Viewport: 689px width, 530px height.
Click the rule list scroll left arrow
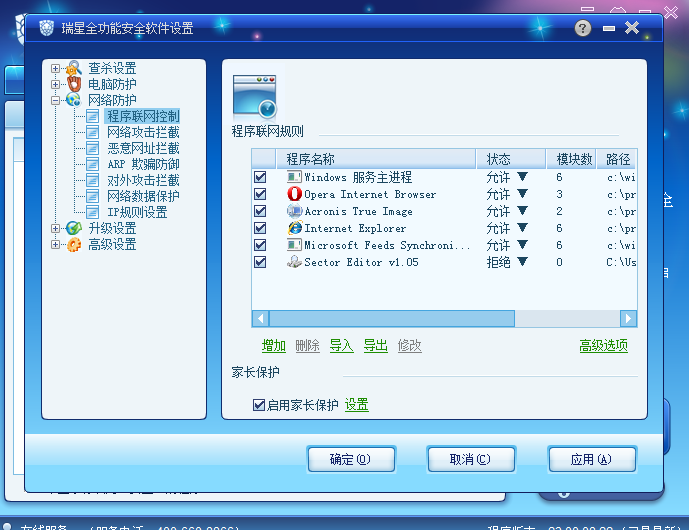click(261, 319)
